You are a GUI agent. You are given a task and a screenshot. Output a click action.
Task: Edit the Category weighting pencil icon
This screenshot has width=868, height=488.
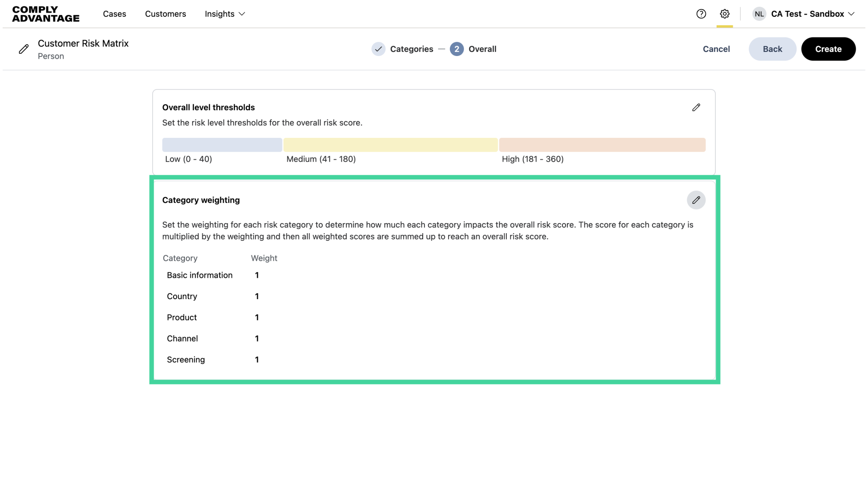point(696,200)
